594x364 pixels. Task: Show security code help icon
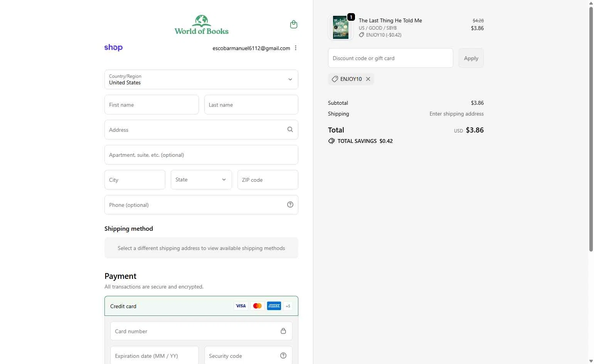tap(283, 356)
